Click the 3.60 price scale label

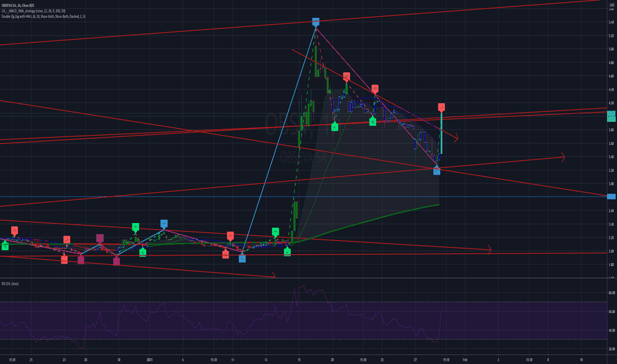click(x=611, y=144)
